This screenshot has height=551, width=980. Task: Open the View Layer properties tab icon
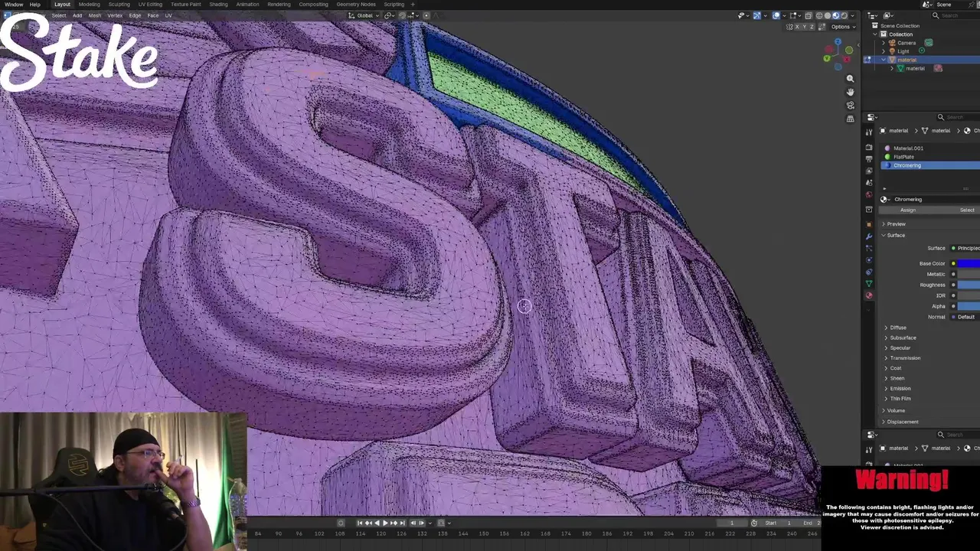point(868,171)
